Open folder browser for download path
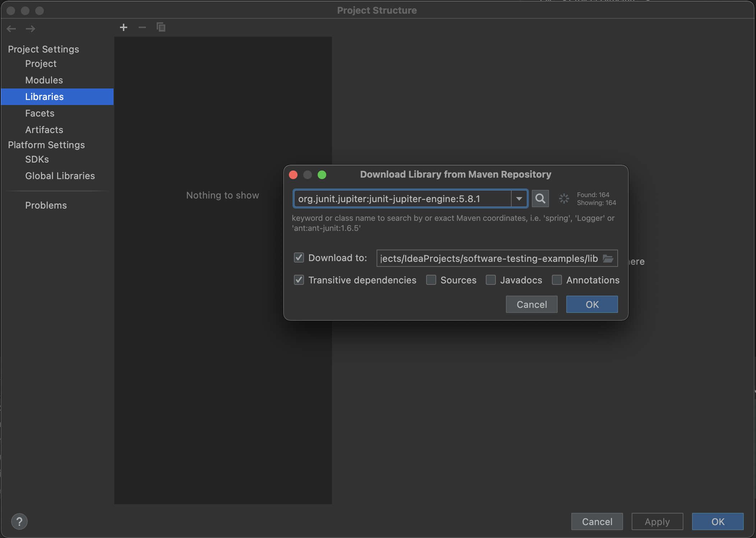756x538 pixels. [608, 259]
